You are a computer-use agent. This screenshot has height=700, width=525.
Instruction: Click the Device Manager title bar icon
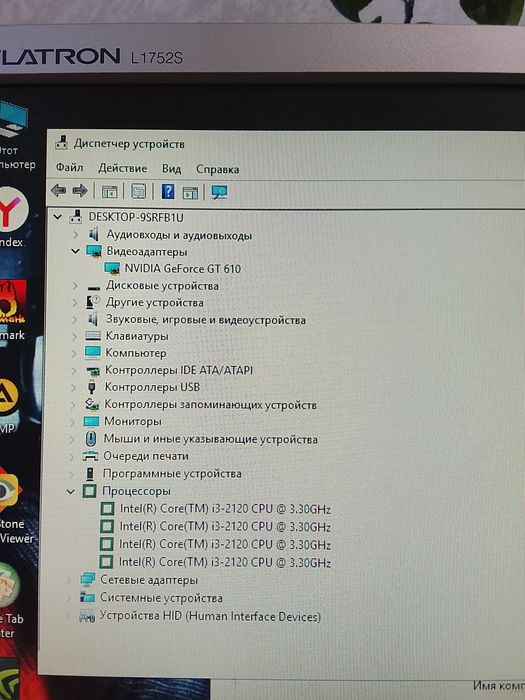pos(61,143)
